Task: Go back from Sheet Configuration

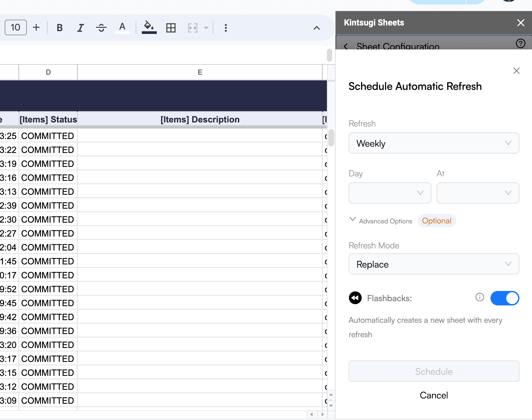Action: 346,47
